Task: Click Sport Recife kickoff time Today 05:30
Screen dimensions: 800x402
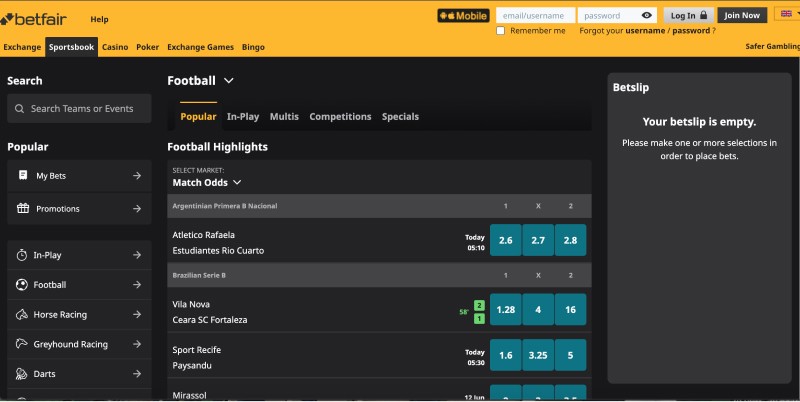Action: coord(475,357)
